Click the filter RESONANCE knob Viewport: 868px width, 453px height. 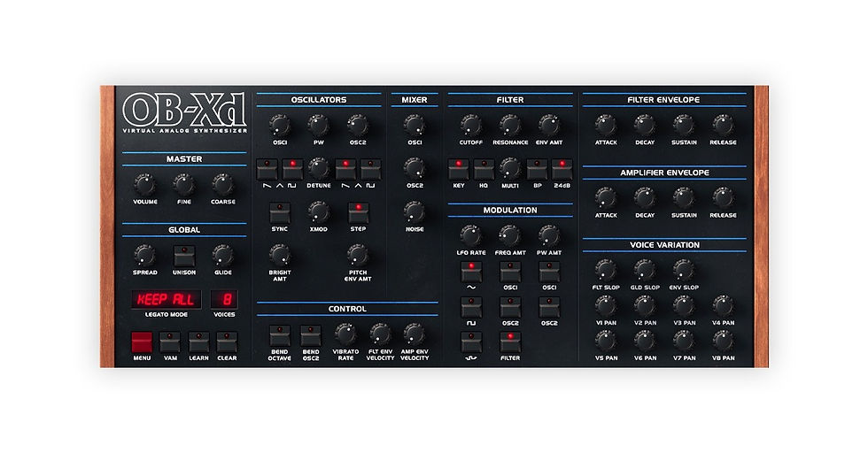coord(510,126)
